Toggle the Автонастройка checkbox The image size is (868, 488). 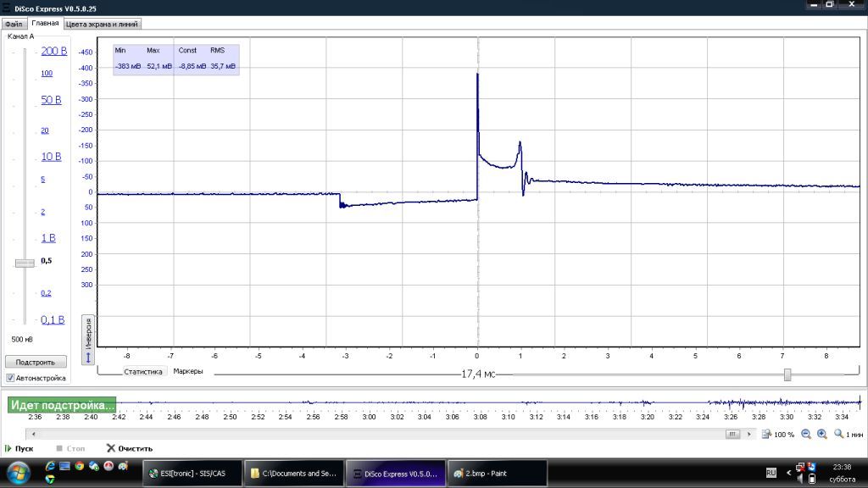pos(10,378)
